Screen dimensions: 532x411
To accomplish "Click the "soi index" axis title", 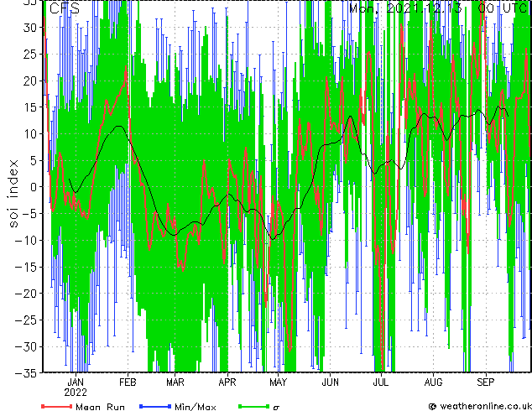I will pyautogui.click(x=13, y=193).
